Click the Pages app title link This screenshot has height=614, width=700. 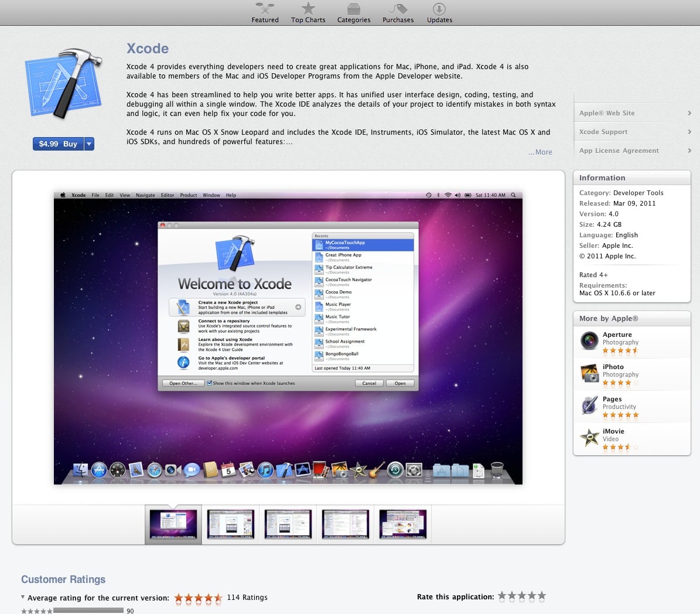pyautogui.click(x=612, y=399)
